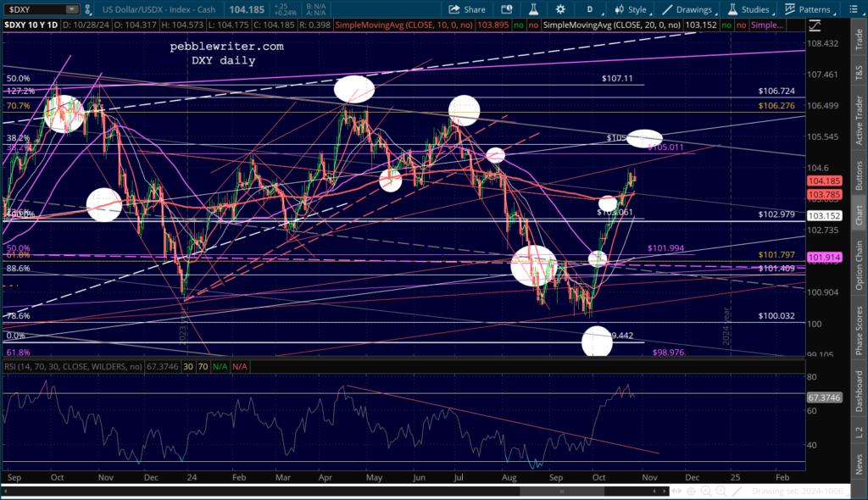Expand the $DXY symbol dropdown arrow

click(x=72, y=9)
